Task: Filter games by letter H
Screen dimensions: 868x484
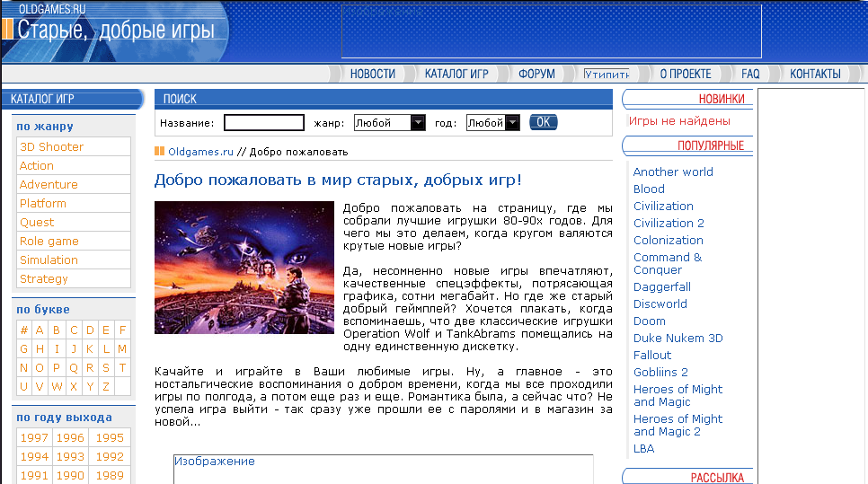Action: click(40, 349)
